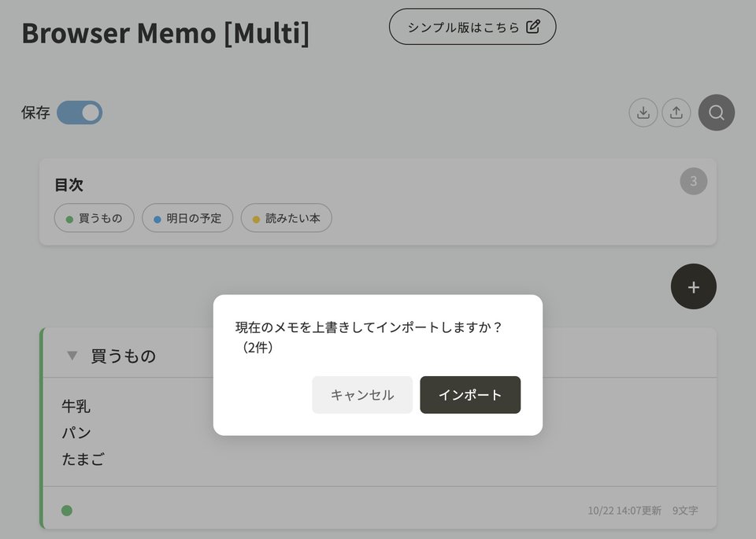The height and width of the screenshot is (539, 756).
Task: Jump to 明日の予定 from table of contents
Action: pyautogui.click(x=187, y=218)
